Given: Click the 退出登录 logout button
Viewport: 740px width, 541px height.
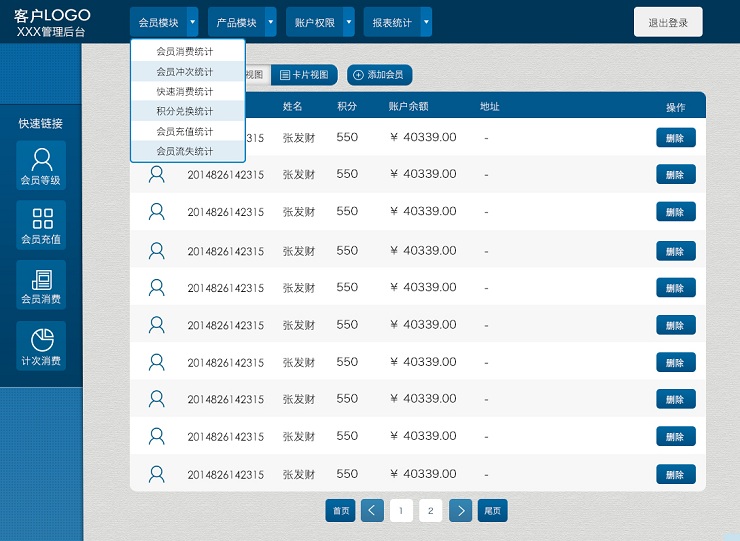Looking at the screenshot, I should pos(668,22).
